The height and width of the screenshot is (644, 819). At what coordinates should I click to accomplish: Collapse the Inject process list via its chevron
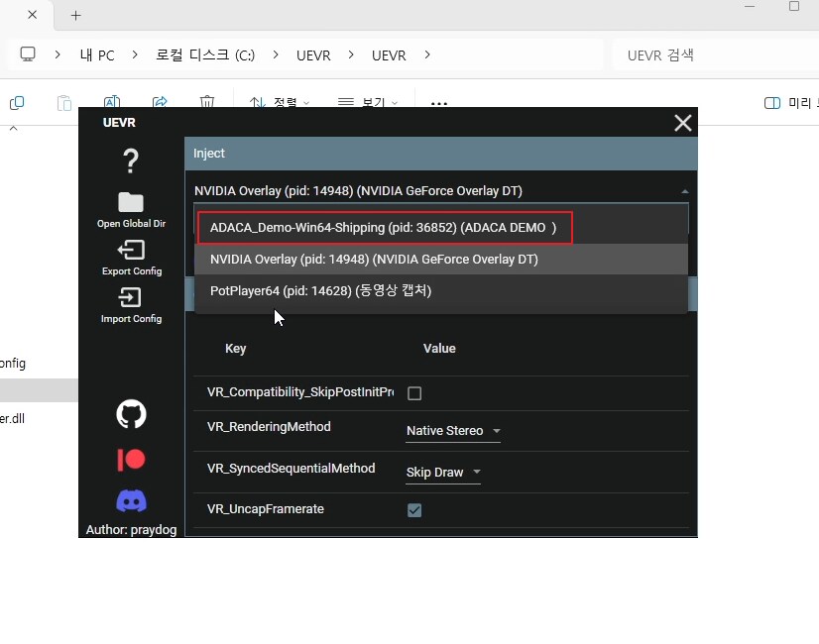[x=684, y=190]
